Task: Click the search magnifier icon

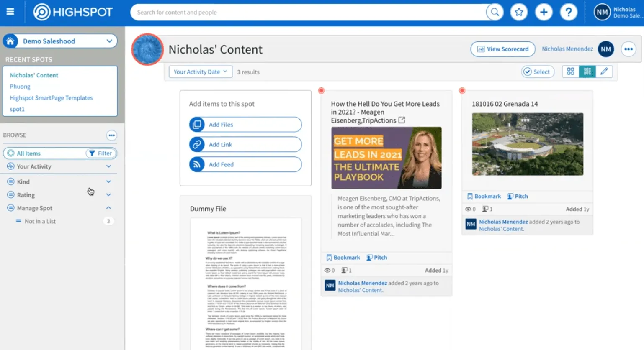Action: point(495,12)
